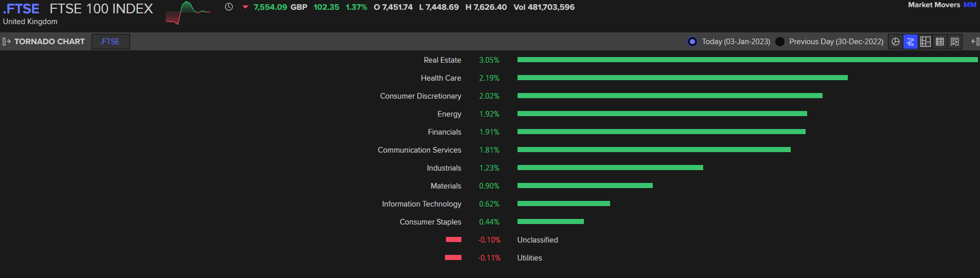Viewport: 980px width, 278px height.
Task: Click the Health Care sector label
Action: click(441, 78)
